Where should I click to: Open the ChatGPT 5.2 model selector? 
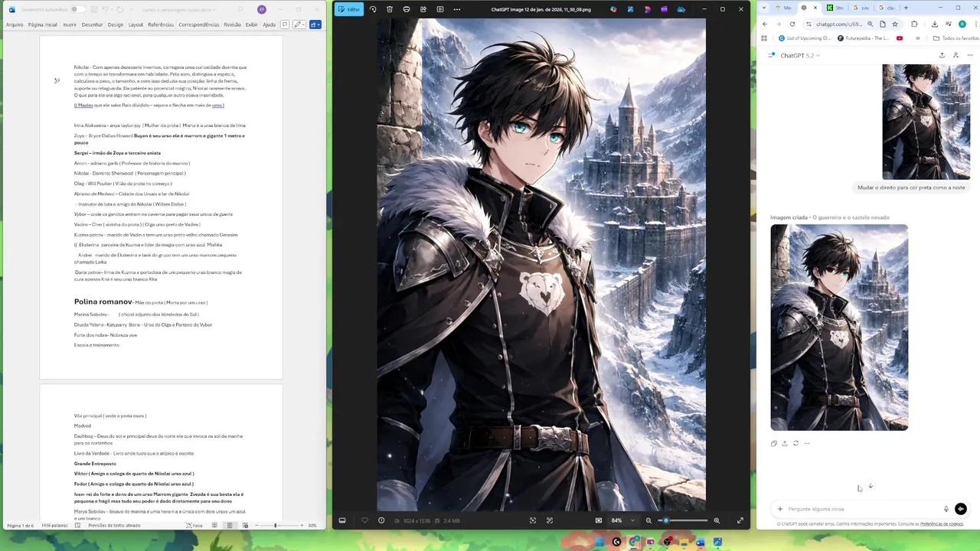coord(799,55)
